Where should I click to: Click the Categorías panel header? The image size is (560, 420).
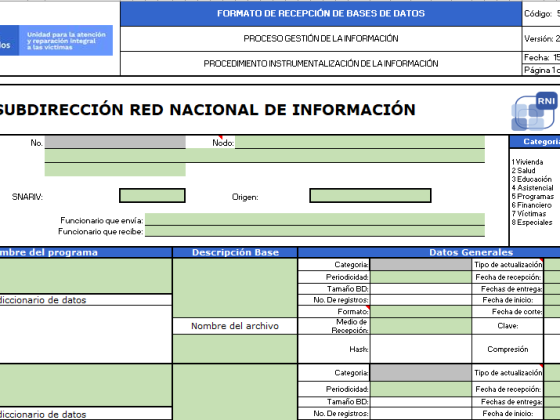535,142
